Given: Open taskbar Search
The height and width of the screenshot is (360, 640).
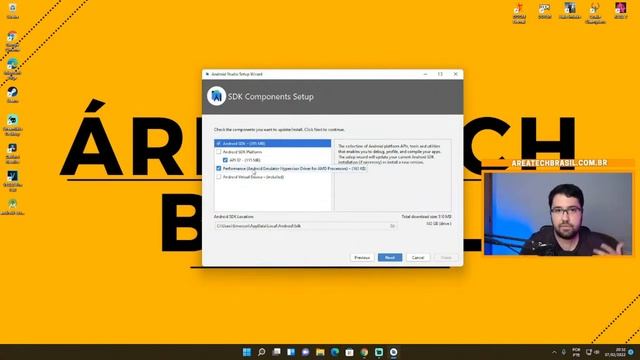Looking at the screenshot, I should 262,352.
